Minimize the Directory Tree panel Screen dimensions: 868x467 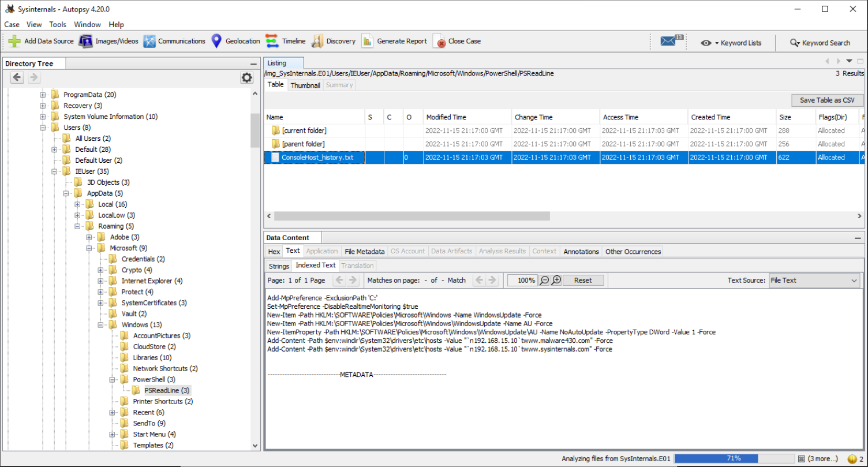pos(253,64)
